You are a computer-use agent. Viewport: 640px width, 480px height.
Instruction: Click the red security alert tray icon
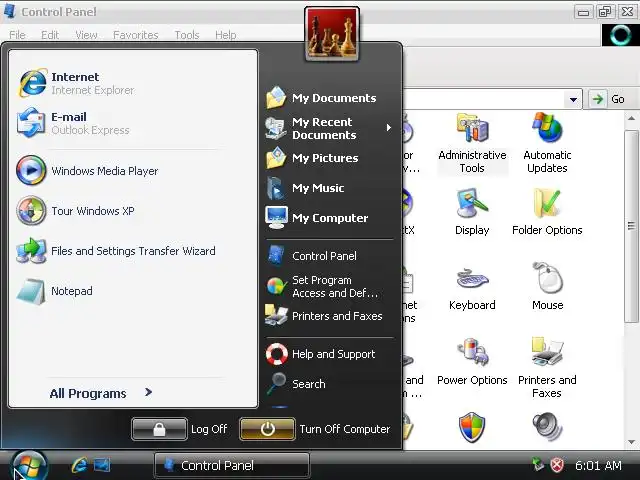click(x=557, y=465)
